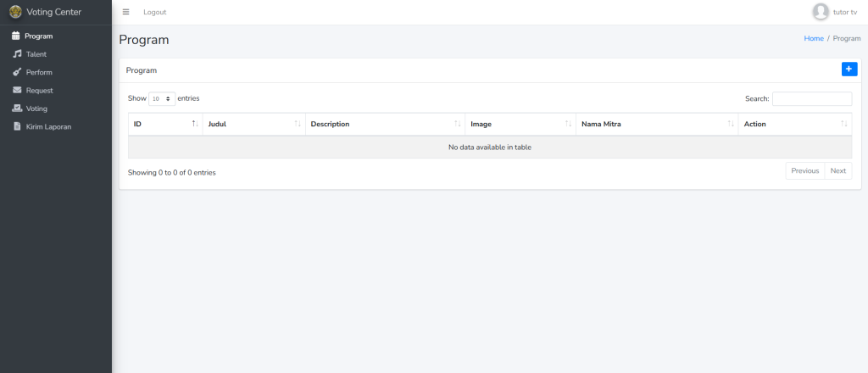Image resolution: width=868 pixels, height=373 pixels.
Task: Click the calendar icon beside Program
Action: click(x=15, y=36)
